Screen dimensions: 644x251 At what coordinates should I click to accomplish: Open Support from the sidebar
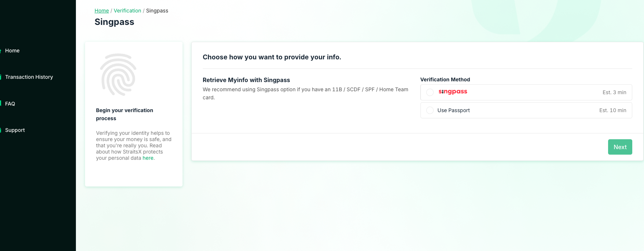[15, 130]
